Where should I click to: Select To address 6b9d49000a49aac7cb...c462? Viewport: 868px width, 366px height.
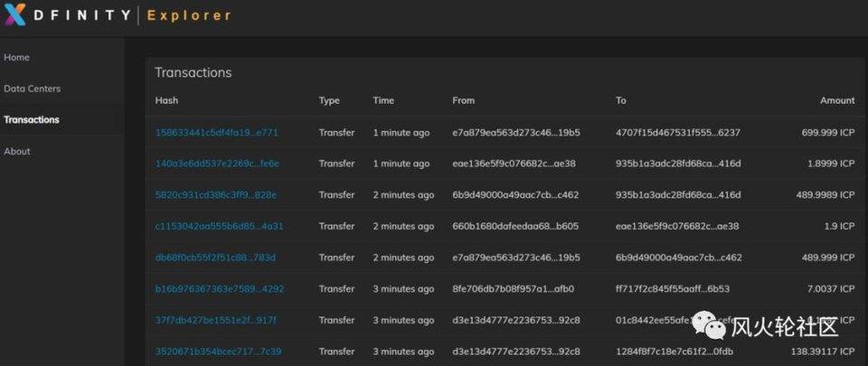[679, 258]
